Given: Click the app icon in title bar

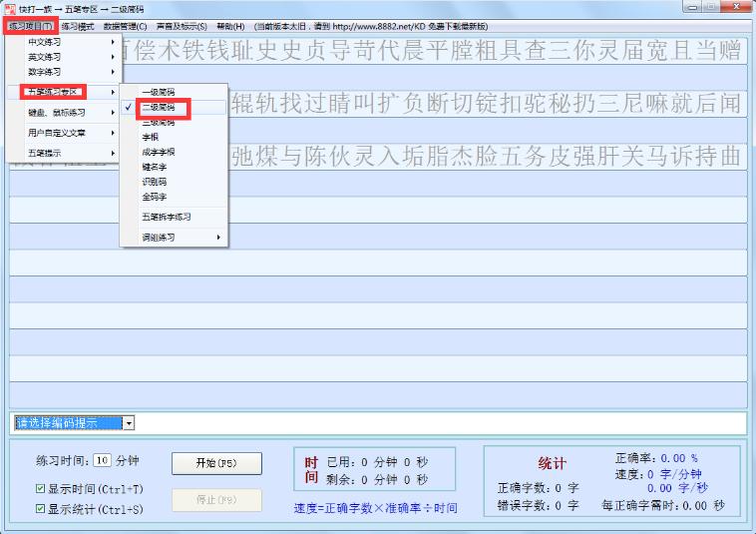Looking at the screenshot, I should [x=9, y=8].
